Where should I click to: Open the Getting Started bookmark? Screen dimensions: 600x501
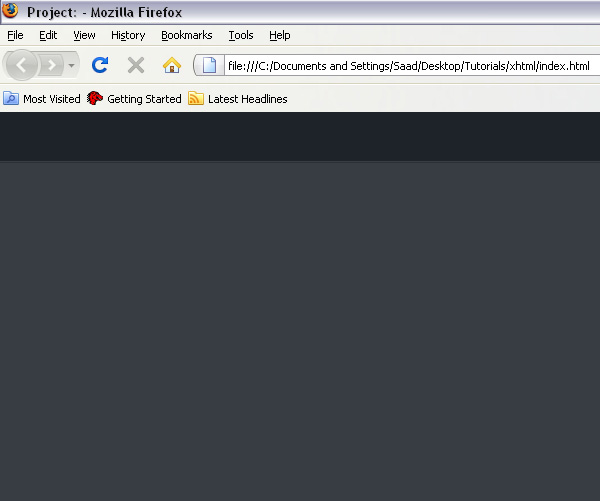click(134, 99)
